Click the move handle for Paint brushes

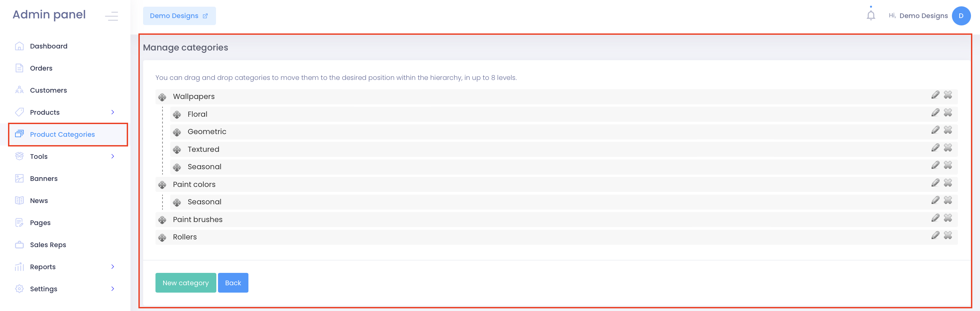pos(162,220)
